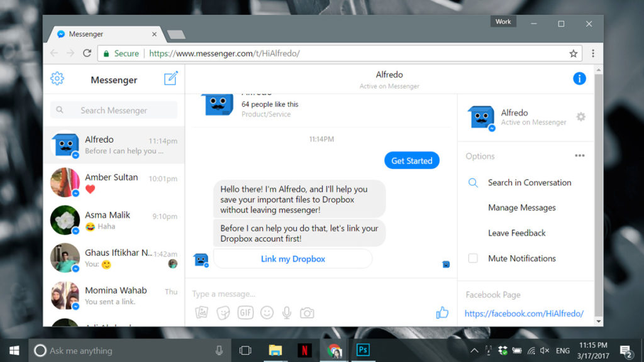644x362 pixels.
Task: Open conversation info panel icon
Action: (579, 79)
